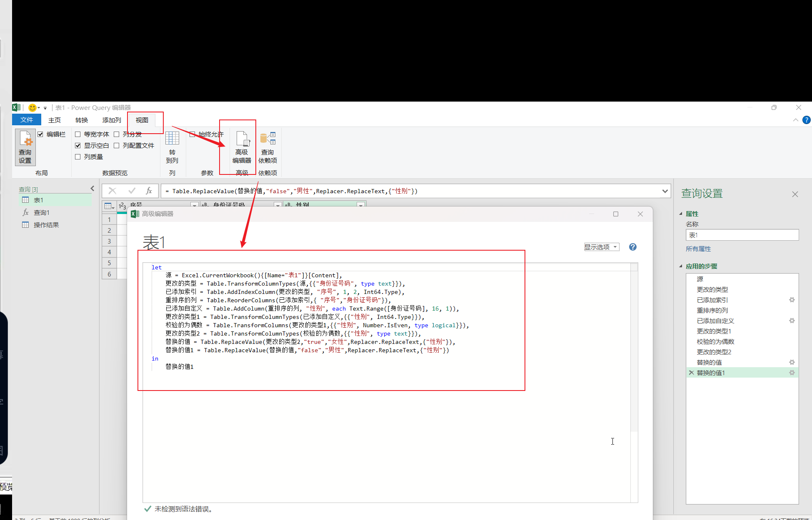Switch to the 转换 Transform tab
812x520 pixels.
(x=82, y=120)
